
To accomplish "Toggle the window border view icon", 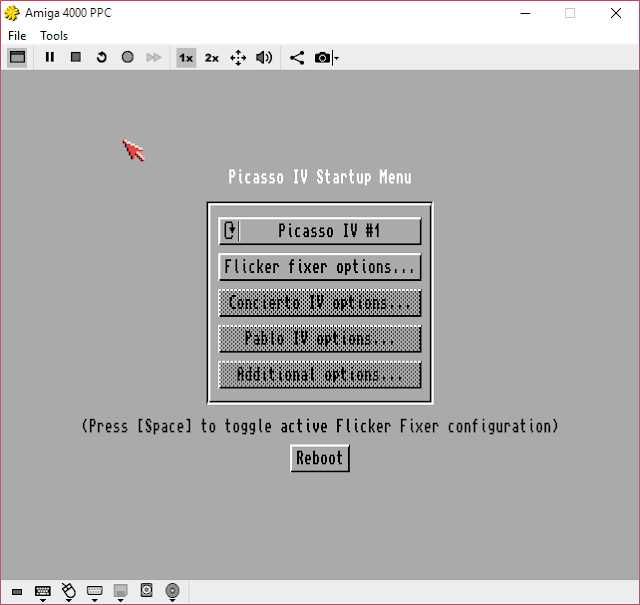I will click(17, 57).
